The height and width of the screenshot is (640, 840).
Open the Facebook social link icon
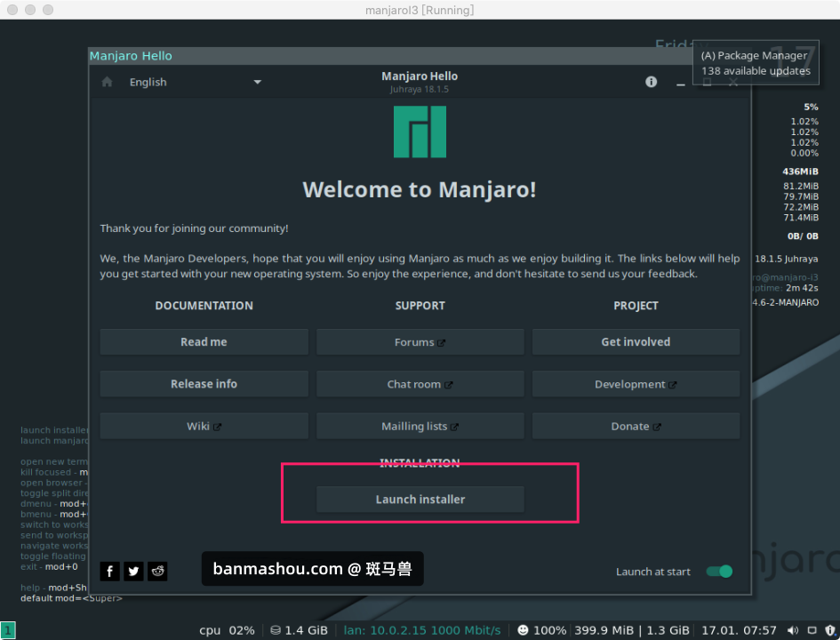click(110, 572)
